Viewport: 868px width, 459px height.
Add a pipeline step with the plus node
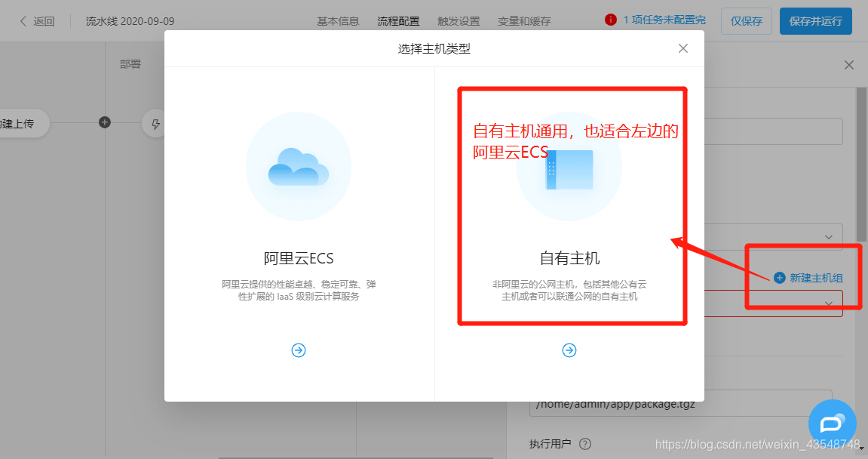point(105,122)
